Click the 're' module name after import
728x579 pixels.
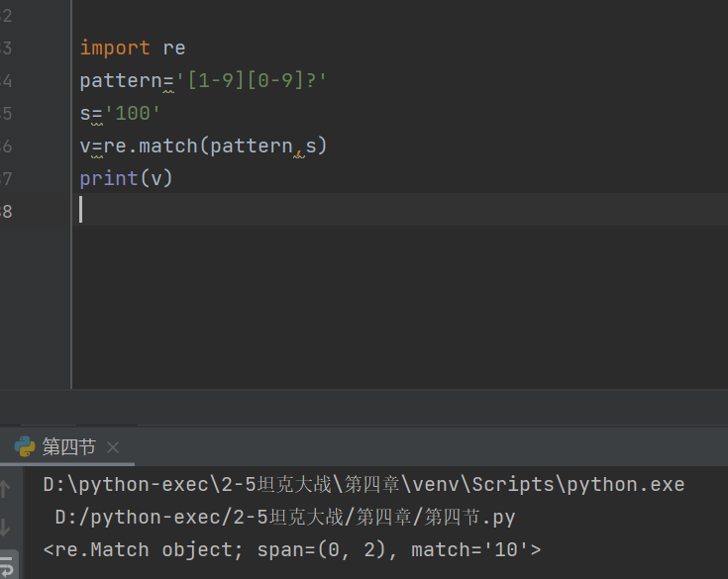tap(174, 48)
